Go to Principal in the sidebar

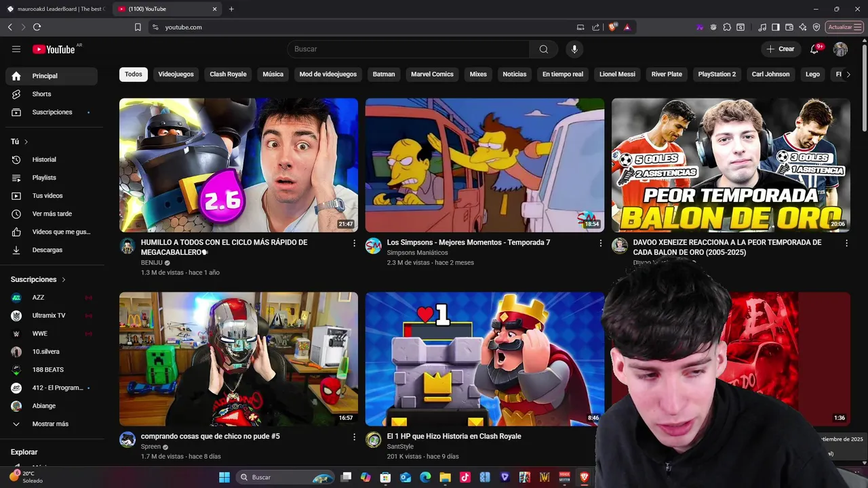(x=52, y=76)
